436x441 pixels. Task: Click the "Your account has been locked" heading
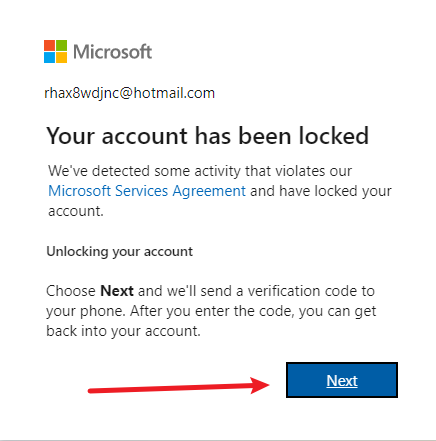click(x=208, y=136)
